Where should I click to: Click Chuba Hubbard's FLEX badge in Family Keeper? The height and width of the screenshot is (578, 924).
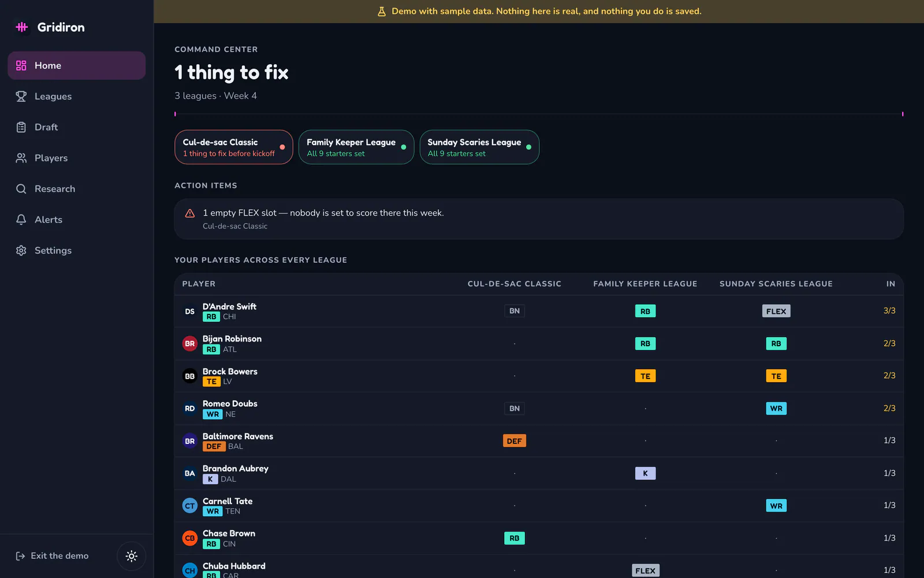tap(645, 570)
